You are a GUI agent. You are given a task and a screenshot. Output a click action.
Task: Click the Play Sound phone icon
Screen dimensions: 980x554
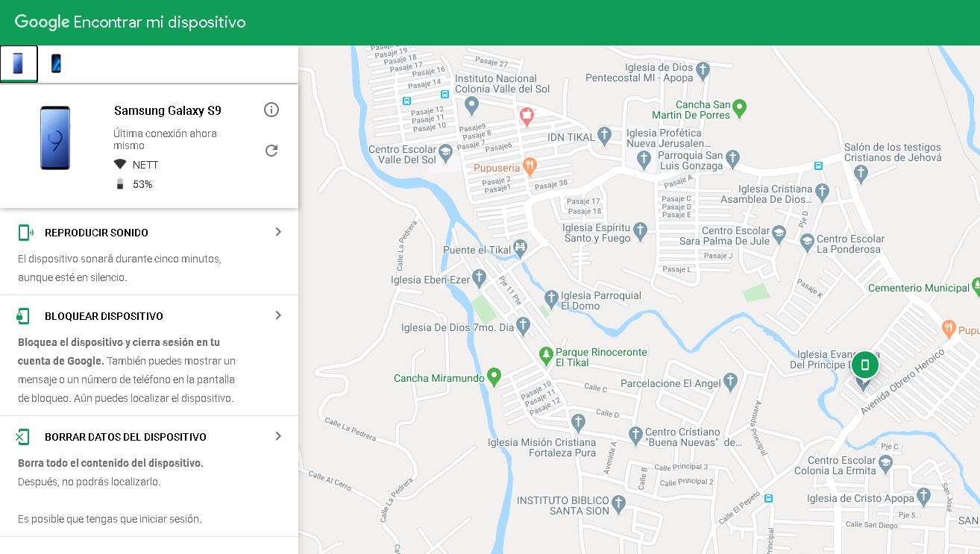(x=25, y=233)
